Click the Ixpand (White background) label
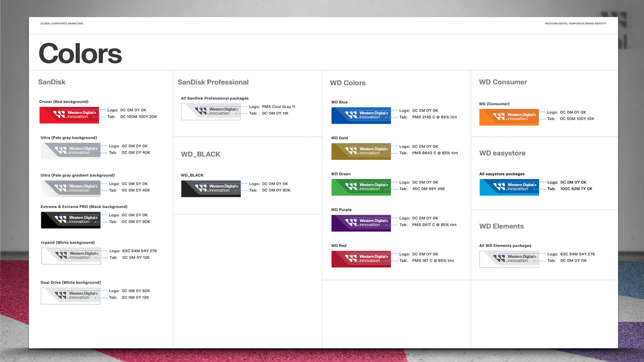The height and width of the screenshot is (362, 644). (x=68, y=243)
